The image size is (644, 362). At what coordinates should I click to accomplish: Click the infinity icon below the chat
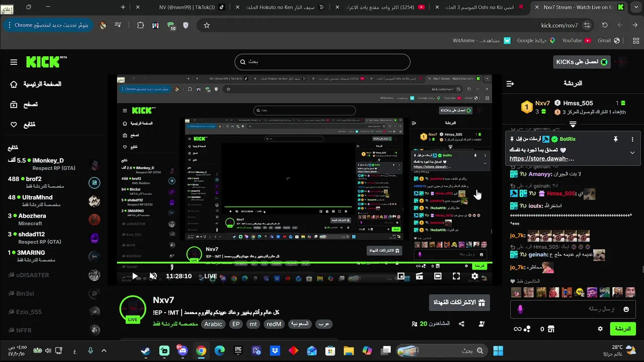517,329
